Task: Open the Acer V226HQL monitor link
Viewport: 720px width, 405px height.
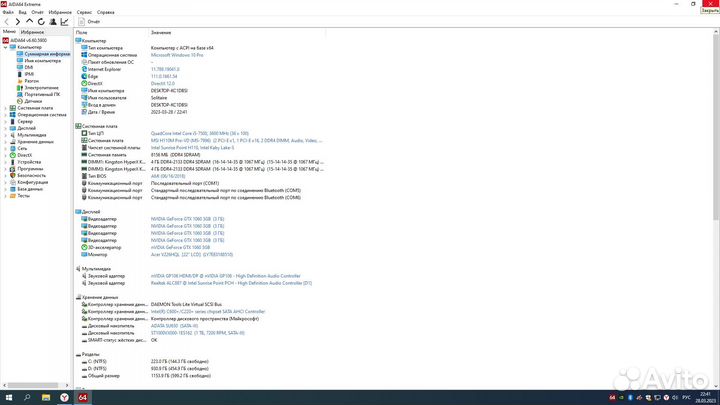Action: pos(192,254)
